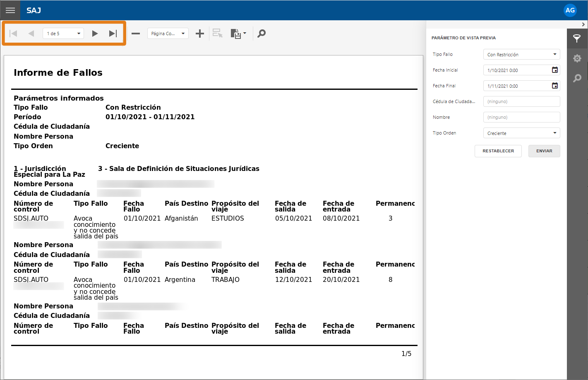The height and width of the screenshot is (380, 588).
Task: Click 'Con Restricción' in report parameters
Action: coord(133,107)
